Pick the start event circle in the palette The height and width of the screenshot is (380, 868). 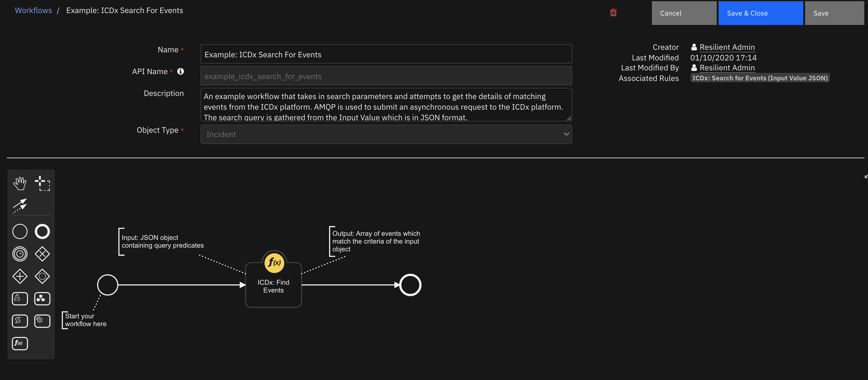(x=20, y=232)
